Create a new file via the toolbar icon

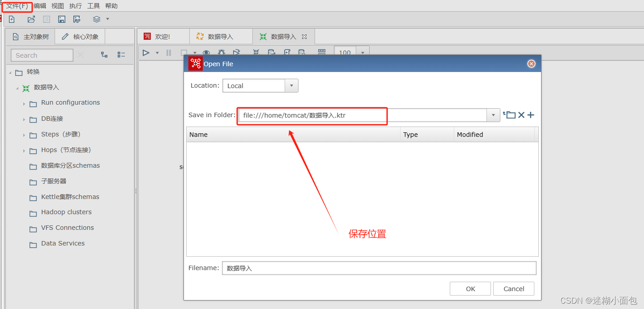11,19
